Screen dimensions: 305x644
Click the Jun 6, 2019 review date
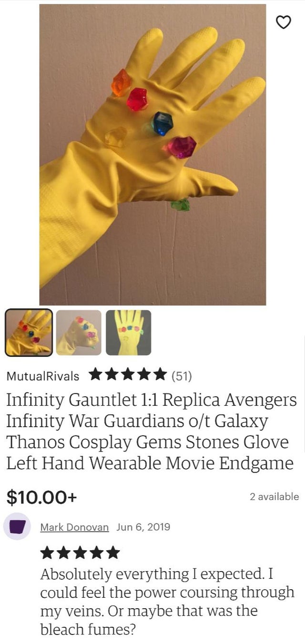(x=143, y=527)
